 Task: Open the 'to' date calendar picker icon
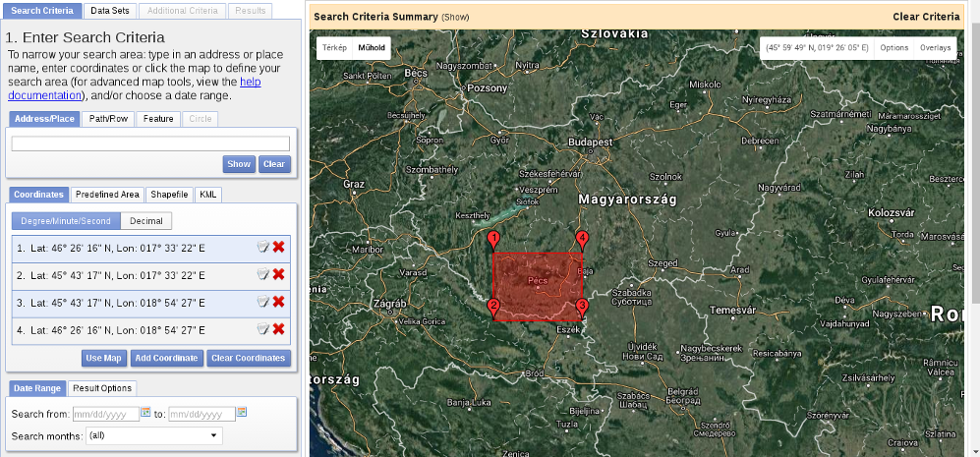click(x=242, y=412)
